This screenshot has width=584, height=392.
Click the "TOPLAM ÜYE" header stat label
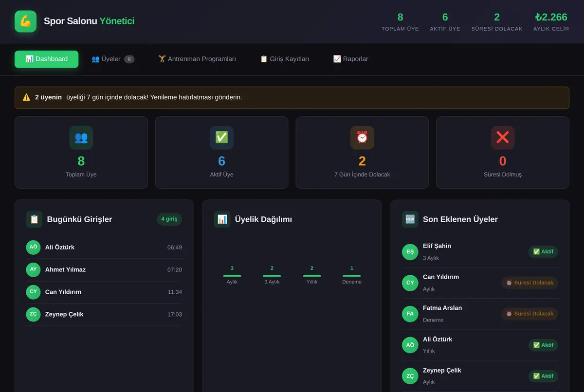click(x=400, y=29)
